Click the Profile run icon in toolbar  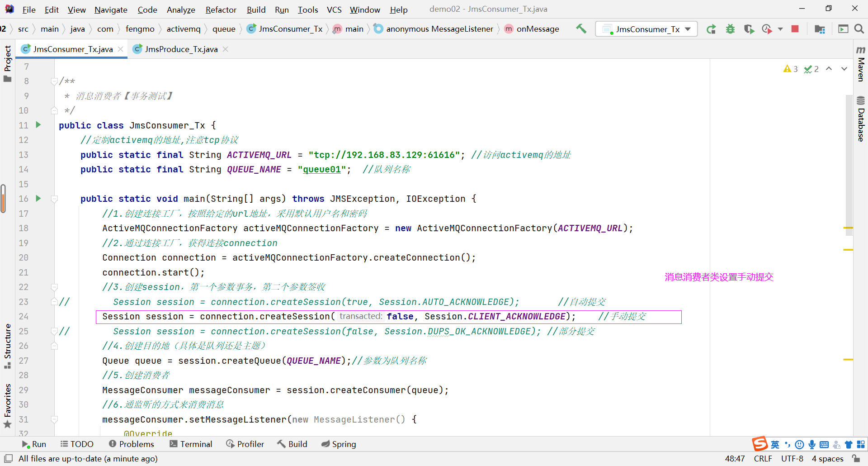pyautogui.click(x=767, y=29)
